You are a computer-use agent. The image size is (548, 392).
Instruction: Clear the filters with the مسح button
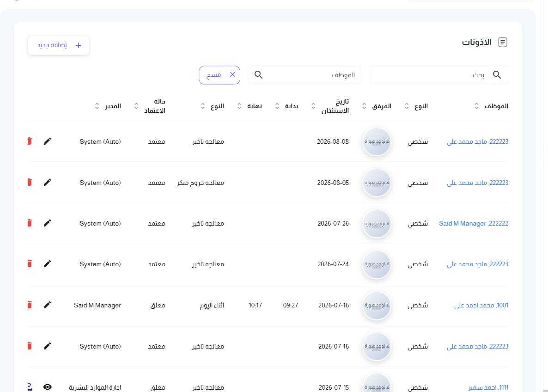point(219,75)
